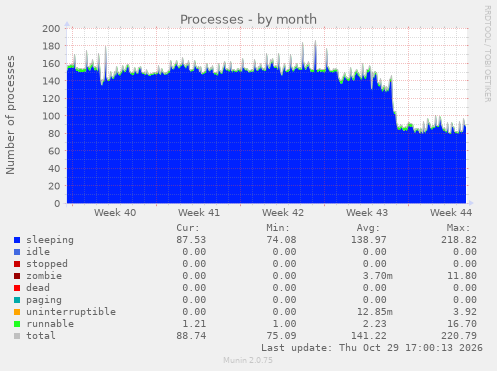Click runnable minimum value 1.00
The width and height of the screenshot is (497, 371).
(284, 324)
